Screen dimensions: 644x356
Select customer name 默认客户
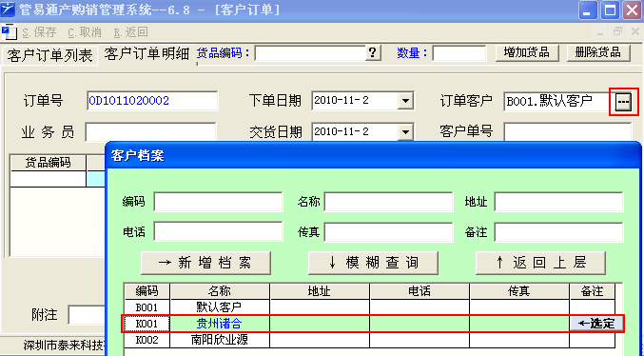[x=220, y=307]
